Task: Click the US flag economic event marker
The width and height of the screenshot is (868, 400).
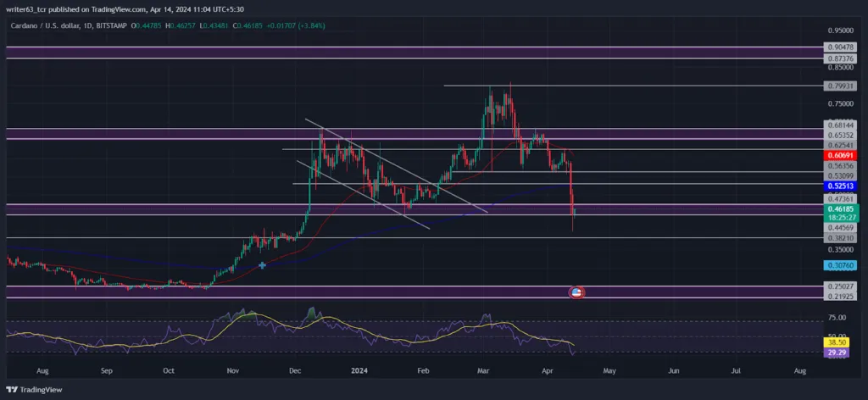Action: [576, 292]
